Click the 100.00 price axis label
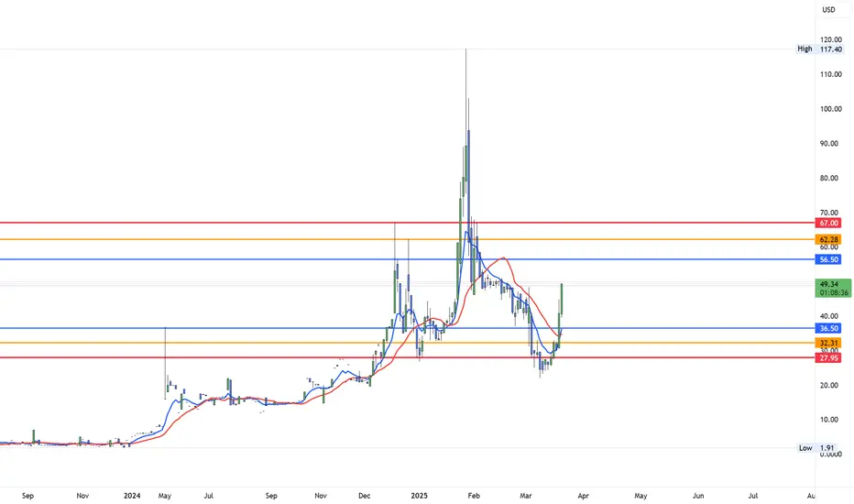The height and width of the screenshot is (504, 854). click(x=830, y=109)
